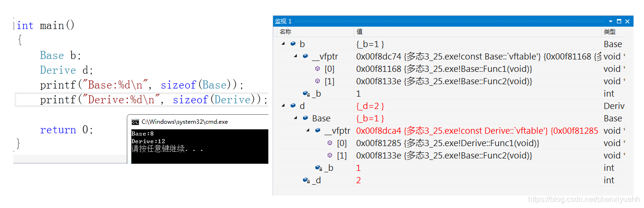Open the watch window position dropdown arrow
The width and height of the screenshot is (644, 208).
pos(611,21)
